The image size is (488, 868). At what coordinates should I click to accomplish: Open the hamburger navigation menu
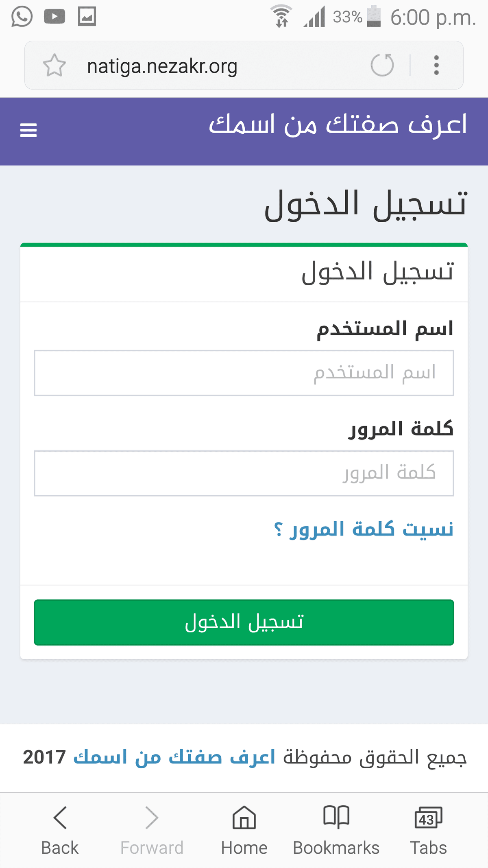point(28,130)
